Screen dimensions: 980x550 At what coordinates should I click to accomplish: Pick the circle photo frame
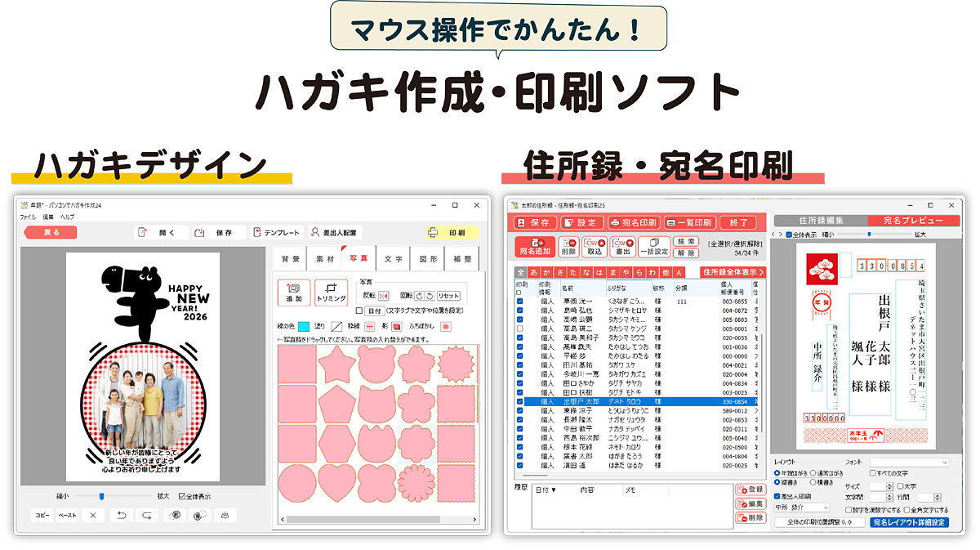[x=296, y=482]
